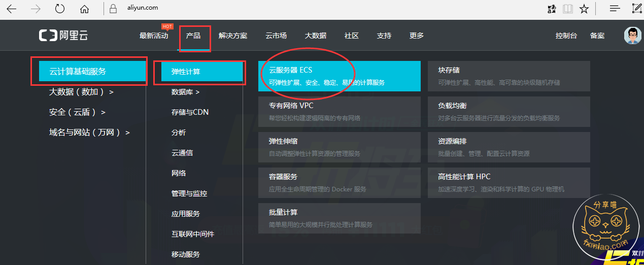Open the reading view book icon

pos(567,9)
